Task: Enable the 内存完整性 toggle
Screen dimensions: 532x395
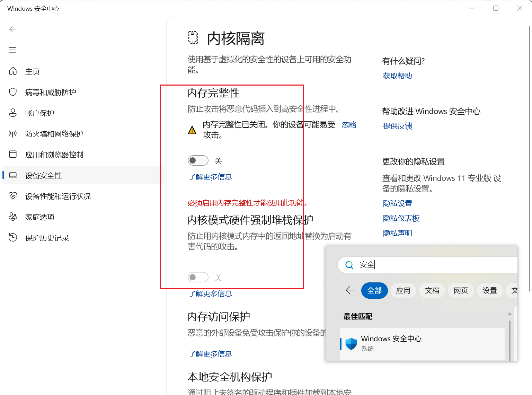Action: [198, 160]
